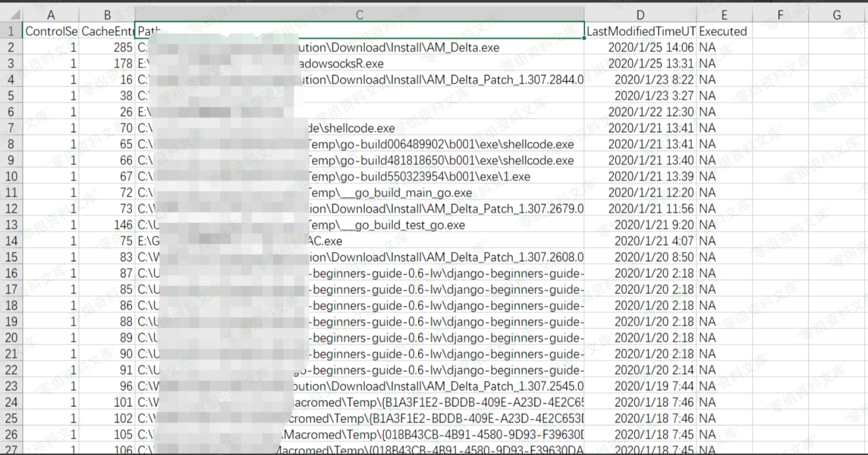Select the column G header
This screenshot has width=868, height=455.
[x=836, y=15]
